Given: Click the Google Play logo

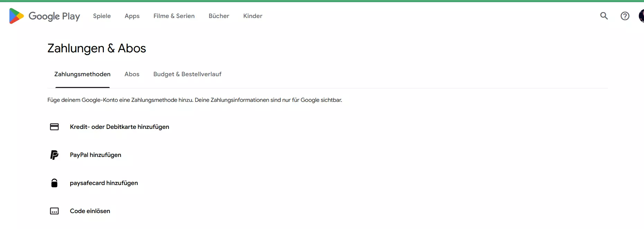Looking at the screenshot, I should click(44, 16).
